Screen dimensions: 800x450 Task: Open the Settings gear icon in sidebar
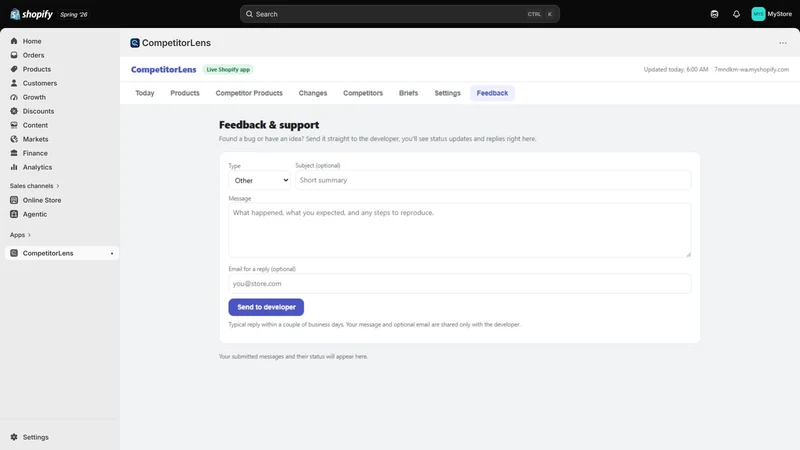[14, 437]
